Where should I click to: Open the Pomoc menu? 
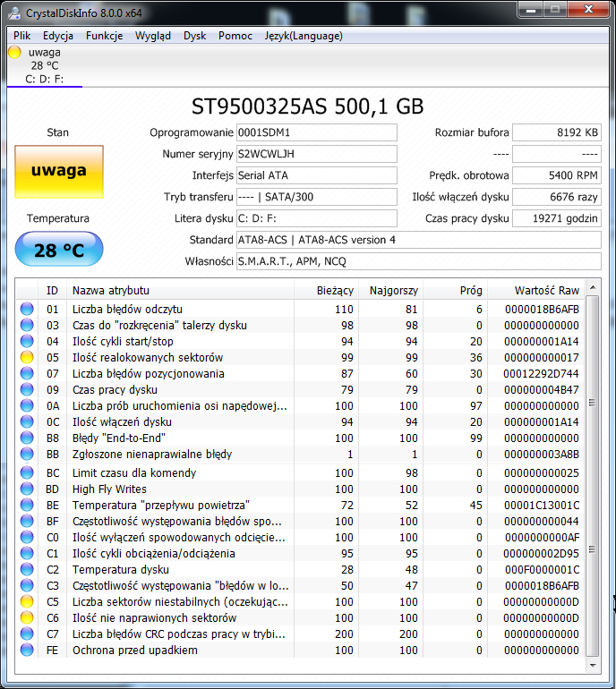pyautogui.click(x=235, y=36)
